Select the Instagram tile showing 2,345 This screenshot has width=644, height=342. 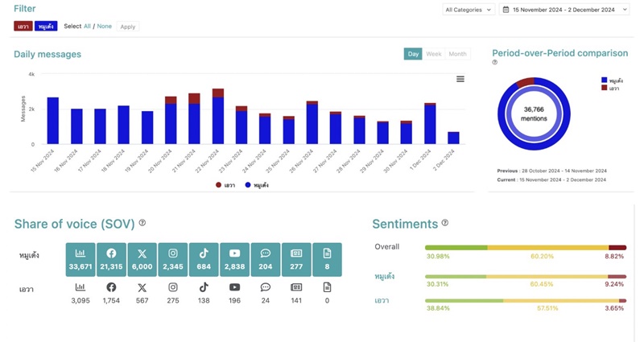(173, 259)
